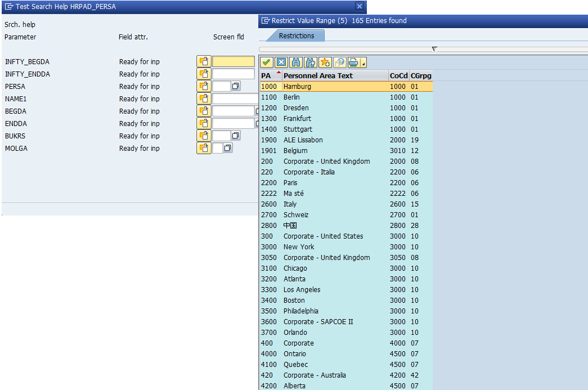Select the Dresden row
The image size is (588, 390).
point(346,108)
